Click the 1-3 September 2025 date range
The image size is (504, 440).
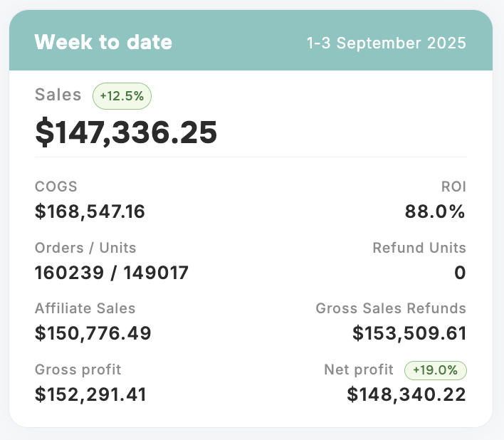(x=387, y=43)
